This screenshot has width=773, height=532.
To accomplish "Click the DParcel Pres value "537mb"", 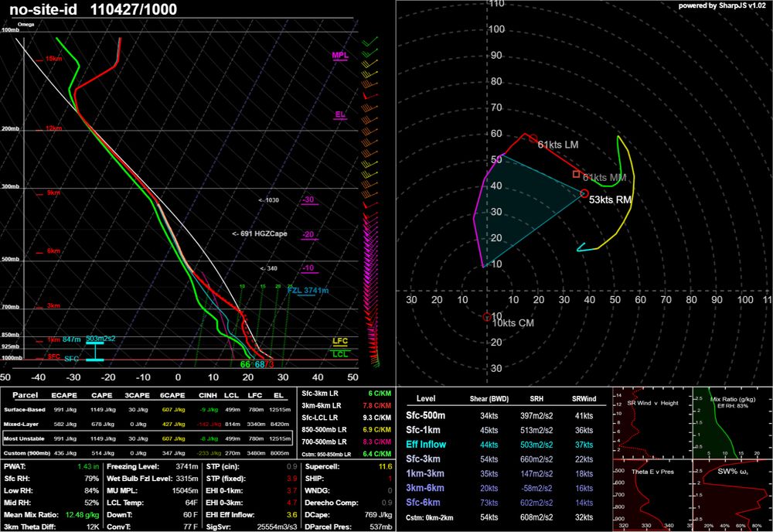I will coord(383,527).
